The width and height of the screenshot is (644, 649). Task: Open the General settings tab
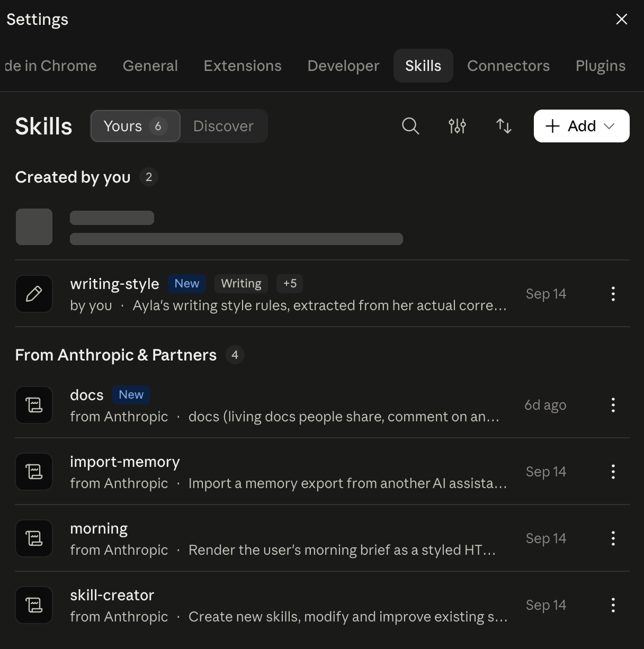click(x=150, y=66)
